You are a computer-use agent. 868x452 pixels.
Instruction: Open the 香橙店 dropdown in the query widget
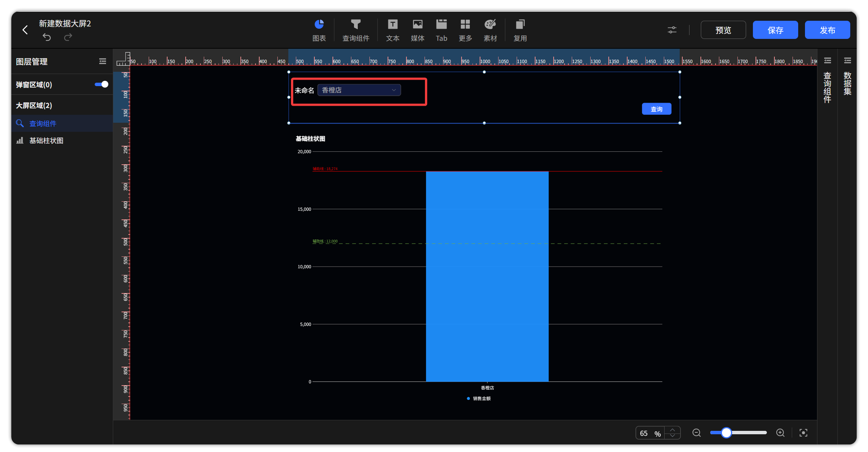[x=359, y=90]
